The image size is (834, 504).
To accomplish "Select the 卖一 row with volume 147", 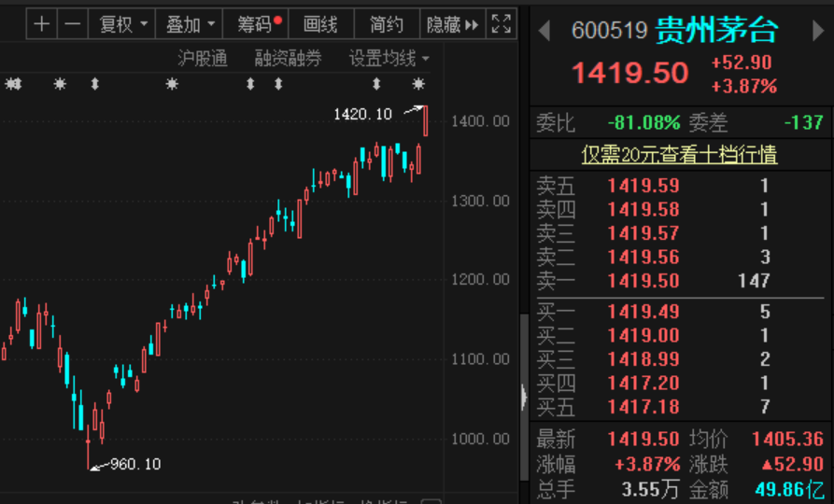I will click(680, 281).
